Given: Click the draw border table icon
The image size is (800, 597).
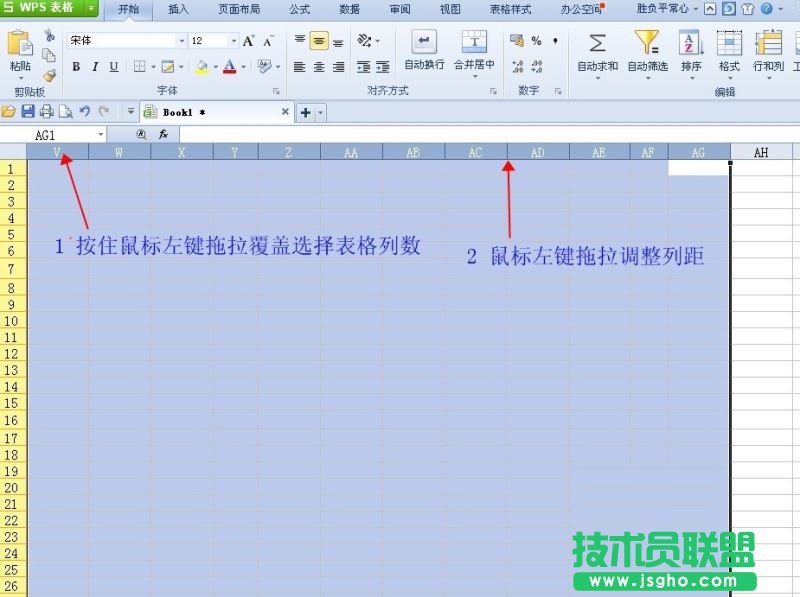Looking at the screenshot, I should tap(167, 67).
